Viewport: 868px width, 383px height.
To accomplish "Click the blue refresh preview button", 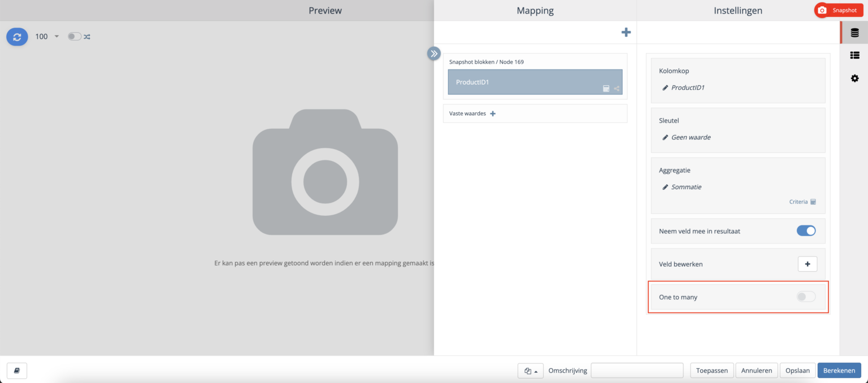I will (17, 37).
